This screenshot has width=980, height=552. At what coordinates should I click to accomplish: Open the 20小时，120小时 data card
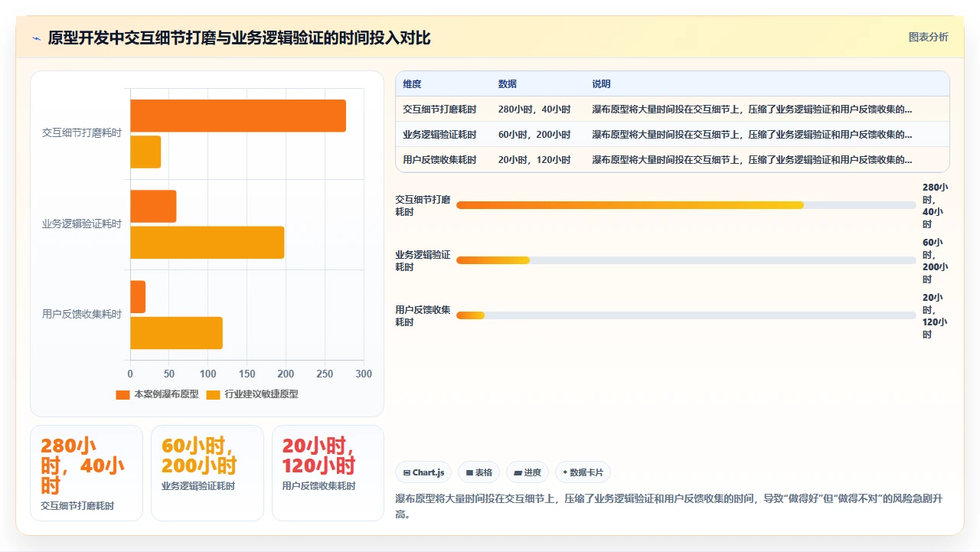click(328, 473)
